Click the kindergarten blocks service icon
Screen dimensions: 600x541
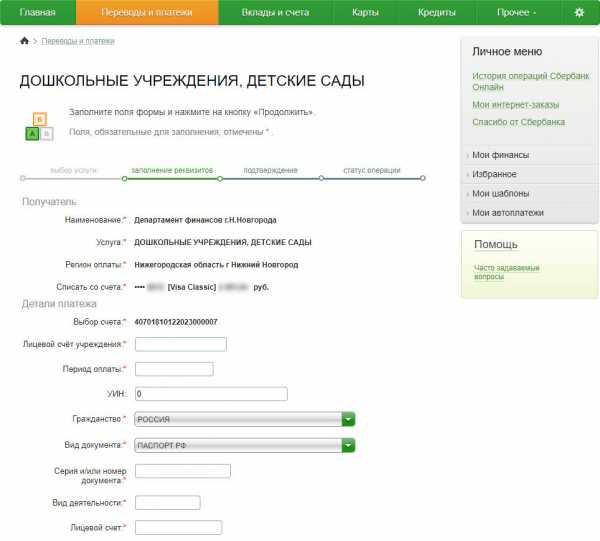(39, 126)
